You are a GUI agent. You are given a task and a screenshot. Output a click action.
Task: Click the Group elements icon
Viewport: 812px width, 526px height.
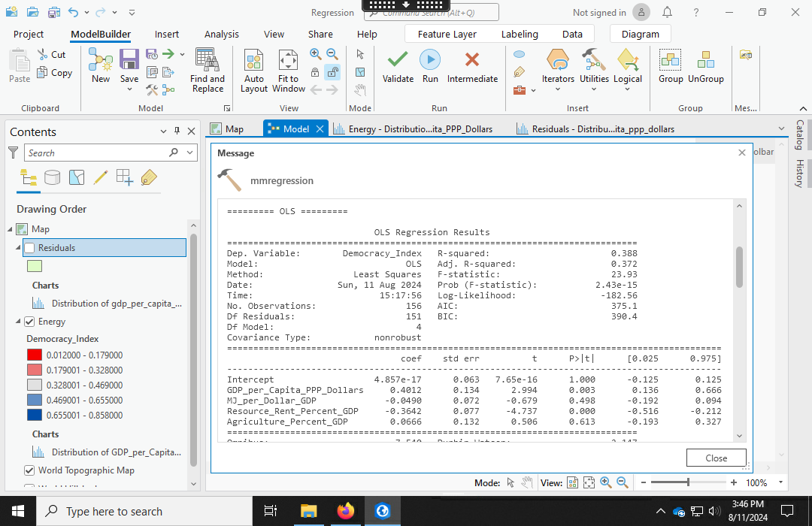pos(670,65)
